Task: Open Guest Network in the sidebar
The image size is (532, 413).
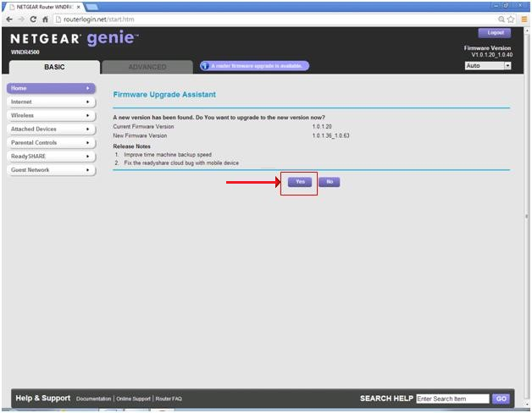Action: tap(51, 169)
